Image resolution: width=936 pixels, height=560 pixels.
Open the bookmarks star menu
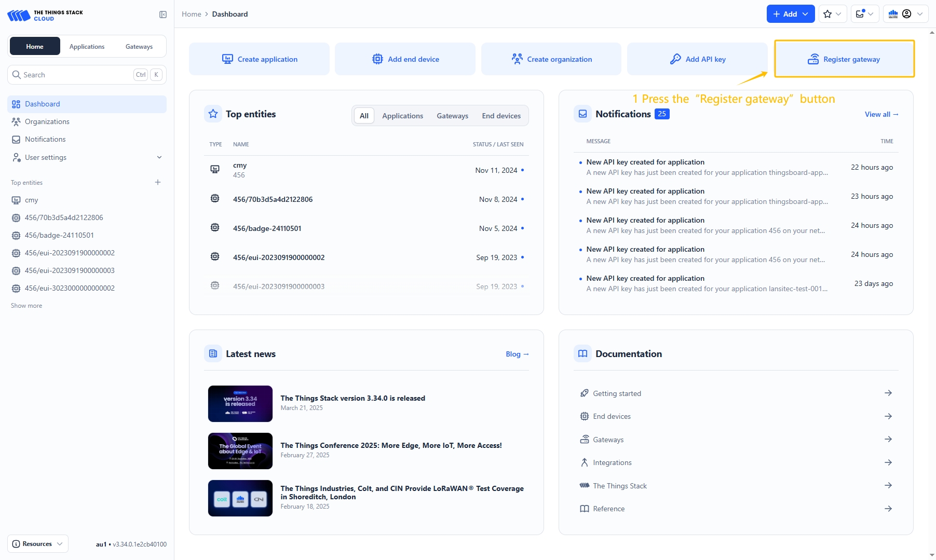pyautogui.click(x=832, y=14)
